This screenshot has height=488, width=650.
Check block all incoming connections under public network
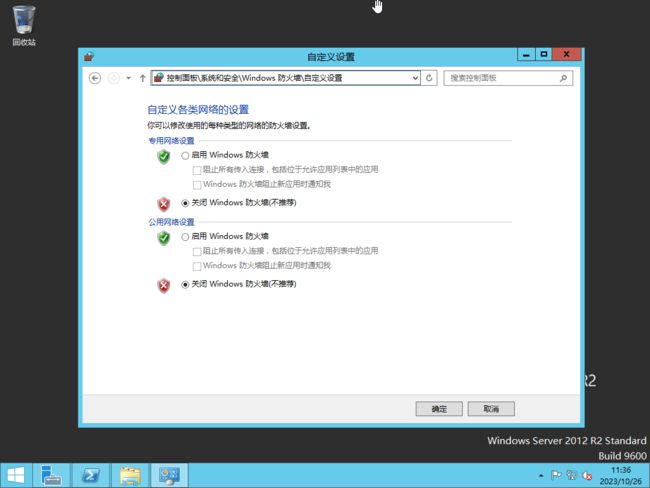pos(197,251)
